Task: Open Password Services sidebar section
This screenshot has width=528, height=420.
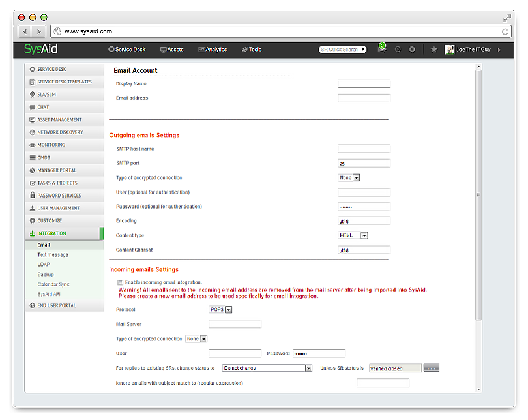Action: tap(65, 196)
